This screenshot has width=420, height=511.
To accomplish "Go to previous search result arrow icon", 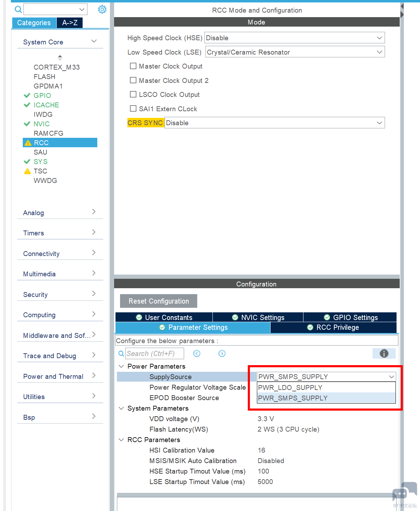I will pos(197,354).
